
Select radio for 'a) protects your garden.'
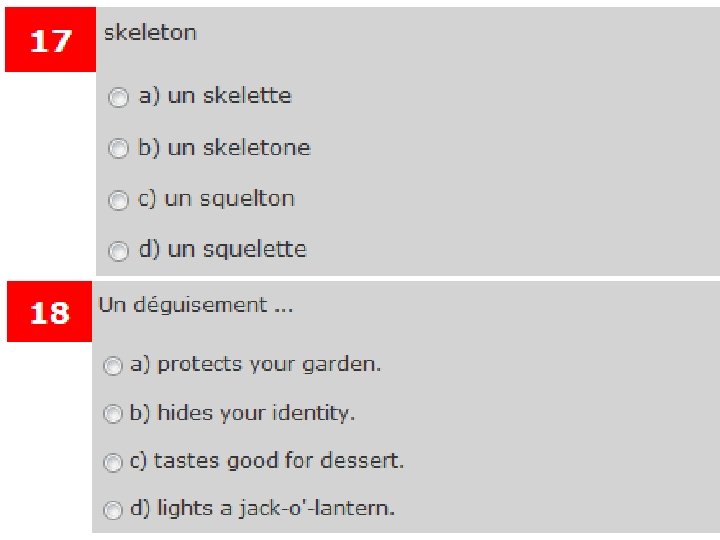click(x=113, y=365)
